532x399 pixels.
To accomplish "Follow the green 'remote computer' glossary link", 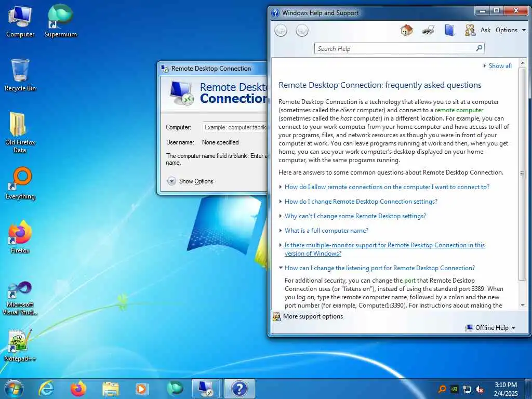I will tap(459, 110).
